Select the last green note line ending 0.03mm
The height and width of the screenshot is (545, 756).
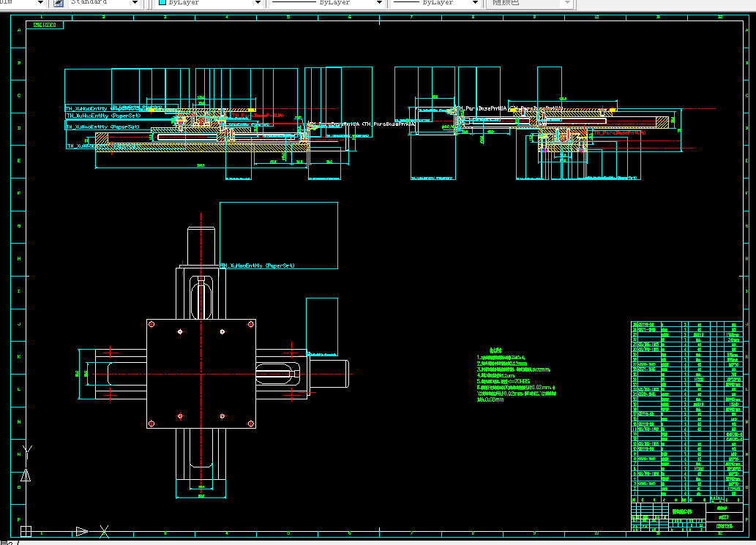click(x=490, y=399)
